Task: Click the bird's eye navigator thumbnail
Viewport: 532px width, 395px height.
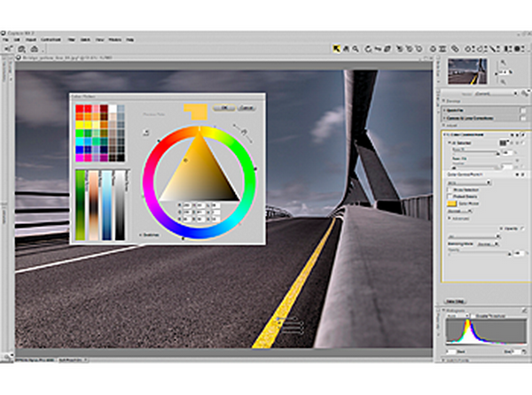Action: point(467,71)
